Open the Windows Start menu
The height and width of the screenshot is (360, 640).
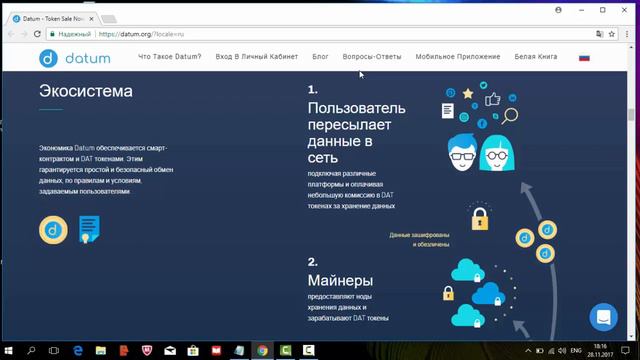(x=8, y=351)
